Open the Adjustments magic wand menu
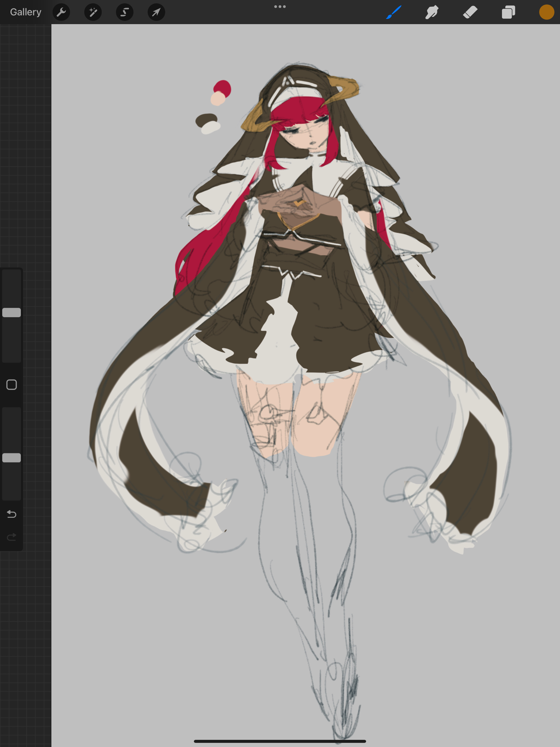 93,12
